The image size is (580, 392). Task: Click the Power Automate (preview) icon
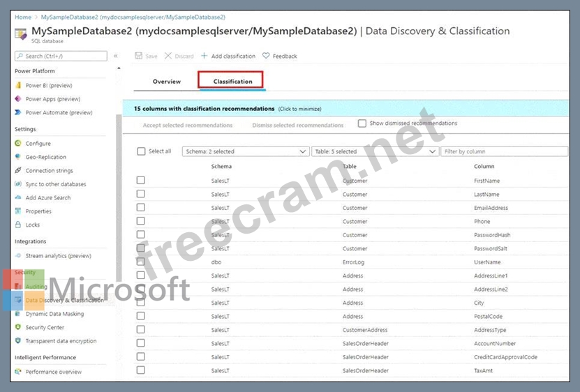click(x=17, y=112)
